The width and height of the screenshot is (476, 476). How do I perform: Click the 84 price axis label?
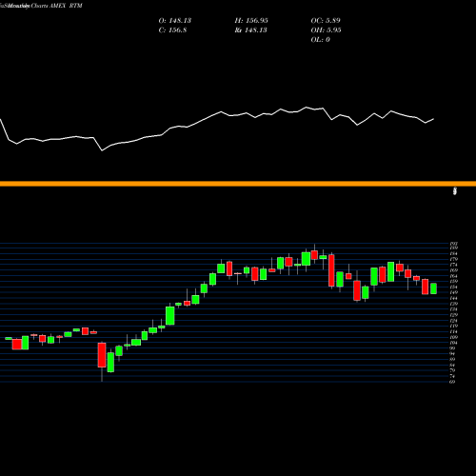coord(453,365)
